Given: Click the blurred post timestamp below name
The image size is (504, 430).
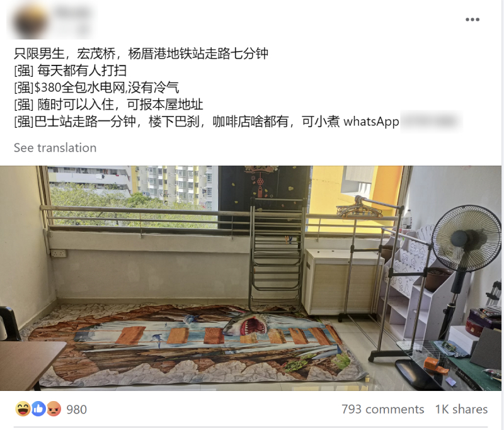Looking at the screenshot, I should (x=83, y=30).
